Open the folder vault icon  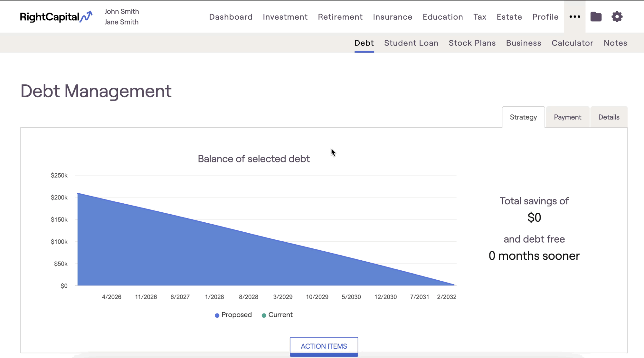(x=596, y=17)
